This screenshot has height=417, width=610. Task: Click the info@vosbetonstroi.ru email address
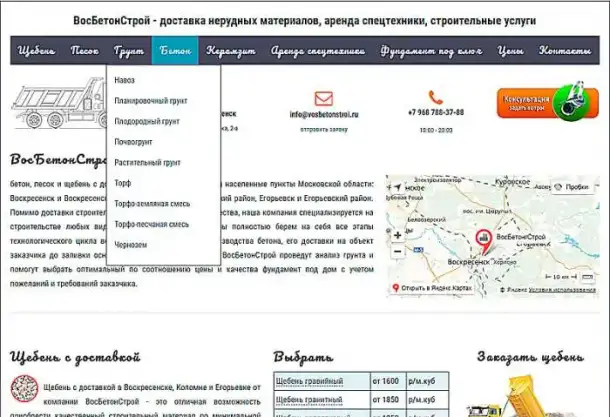(x=324, y=114)
